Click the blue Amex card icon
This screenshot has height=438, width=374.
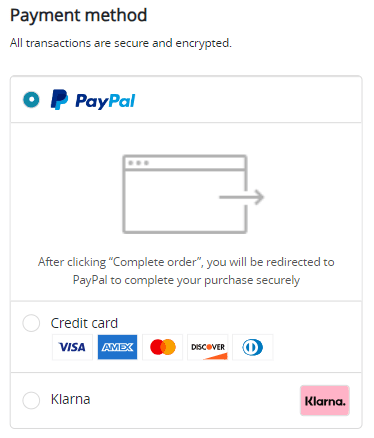(117, 347)
